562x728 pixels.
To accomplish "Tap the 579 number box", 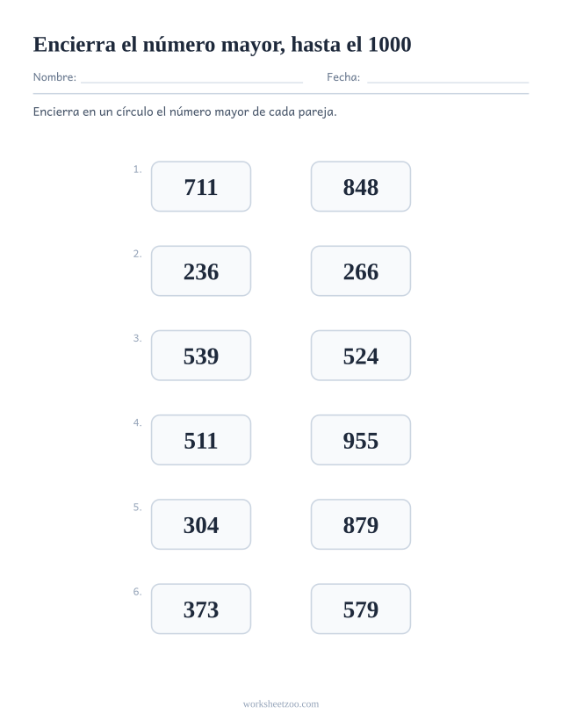I will 361,609.
